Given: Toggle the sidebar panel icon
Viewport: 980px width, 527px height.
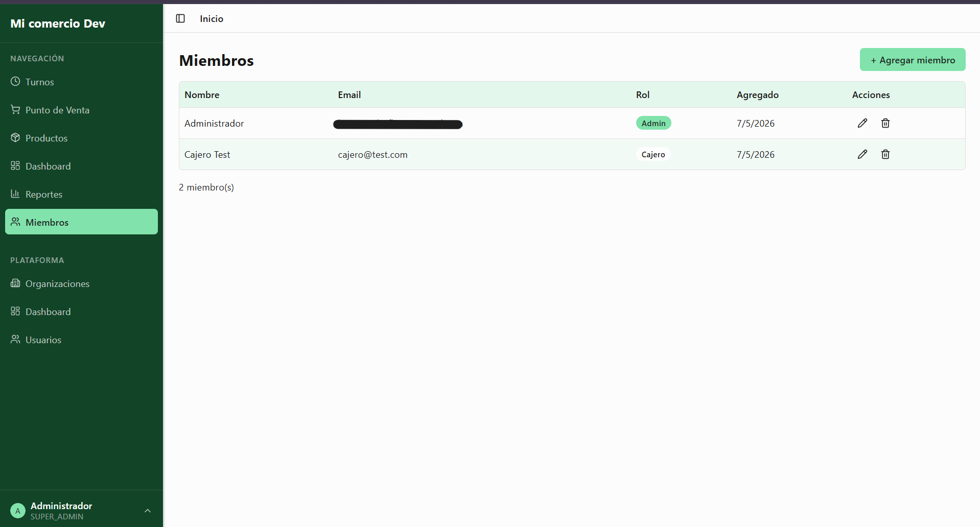Looking at the screenshot, I should [180, 18].
